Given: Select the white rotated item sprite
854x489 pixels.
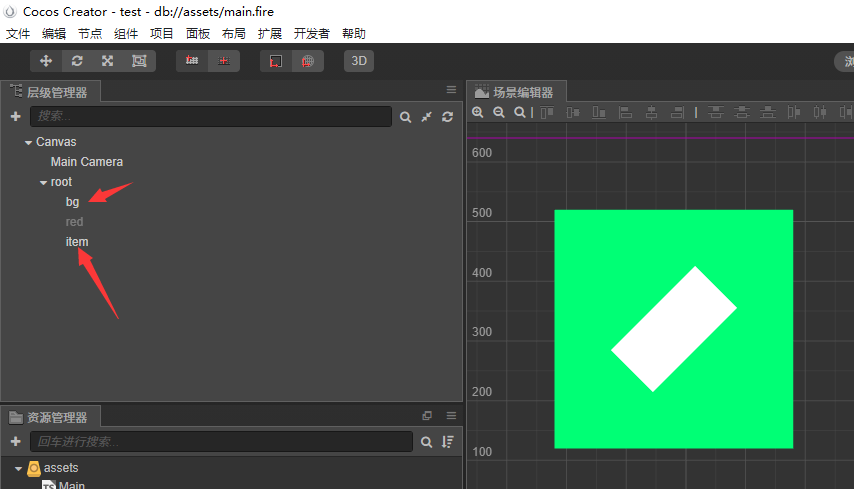Looking at the screenshot, I should tap(674, 329).
